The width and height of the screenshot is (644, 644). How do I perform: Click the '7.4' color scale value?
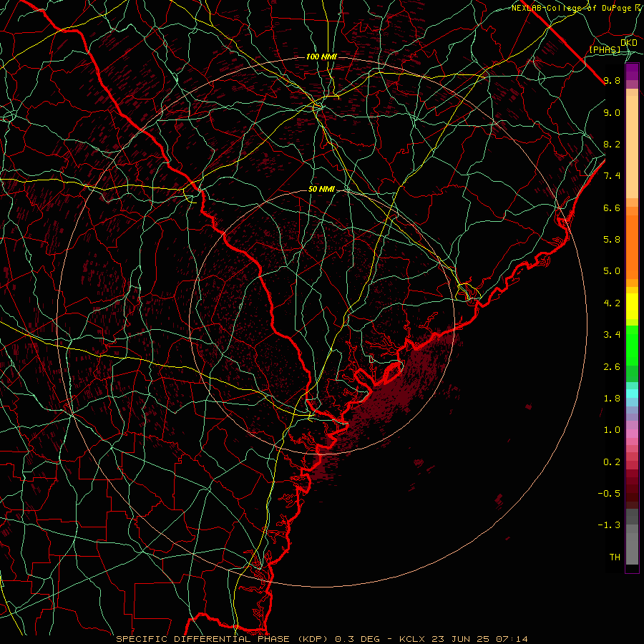(612, 176)
